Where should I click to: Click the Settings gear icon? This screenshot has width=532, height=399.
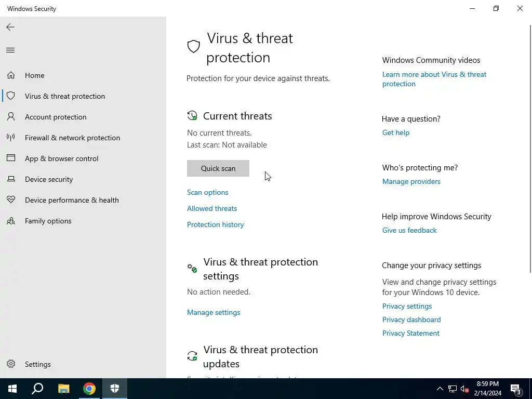coord(11,364)
